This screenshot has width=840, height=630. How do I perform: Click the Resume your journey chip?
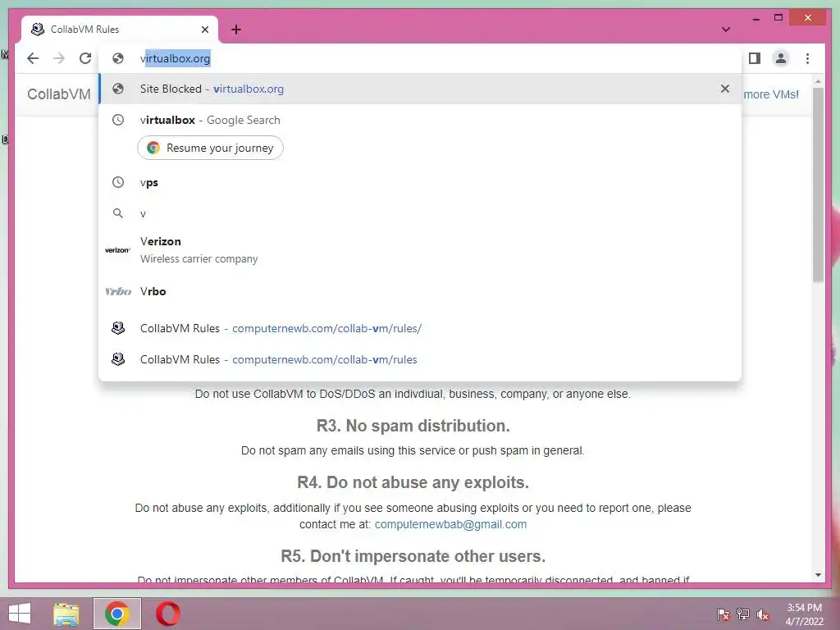(211, 148)
